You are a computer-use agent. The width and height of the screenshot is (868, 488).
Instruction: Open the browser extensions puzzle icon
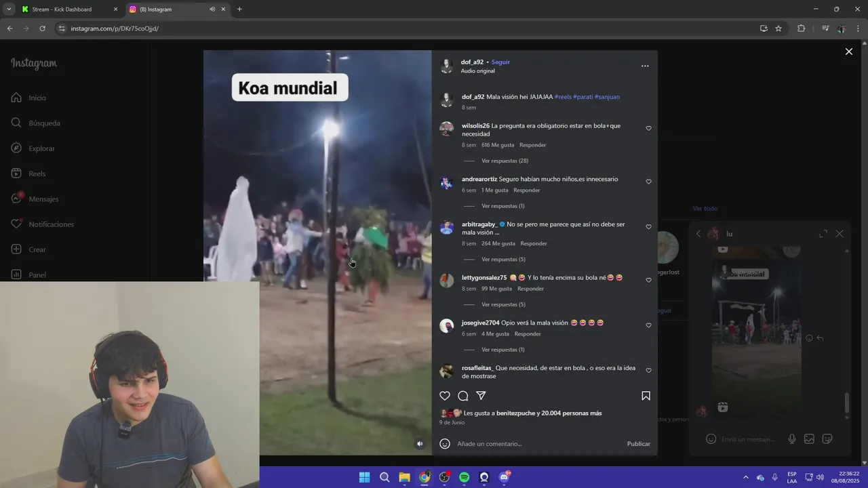(x=802, y=28)
